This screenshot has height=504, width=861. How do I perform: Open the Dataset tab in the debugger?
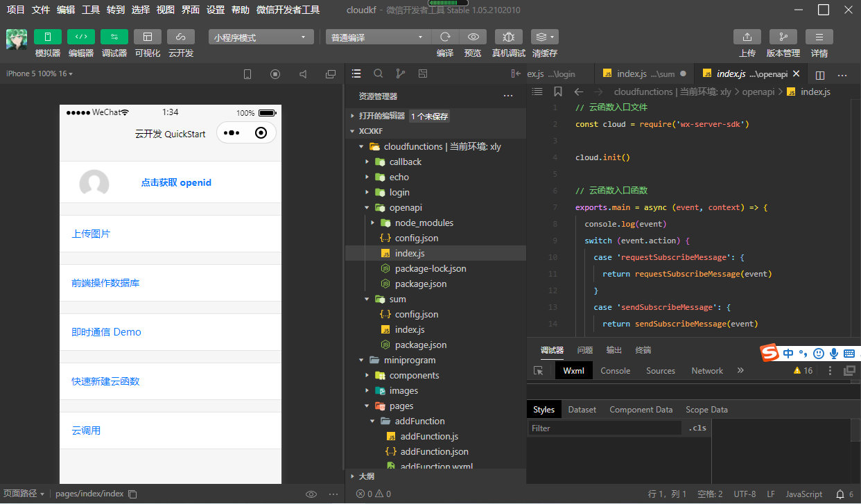pyautogui.click(x=582, y=410)
